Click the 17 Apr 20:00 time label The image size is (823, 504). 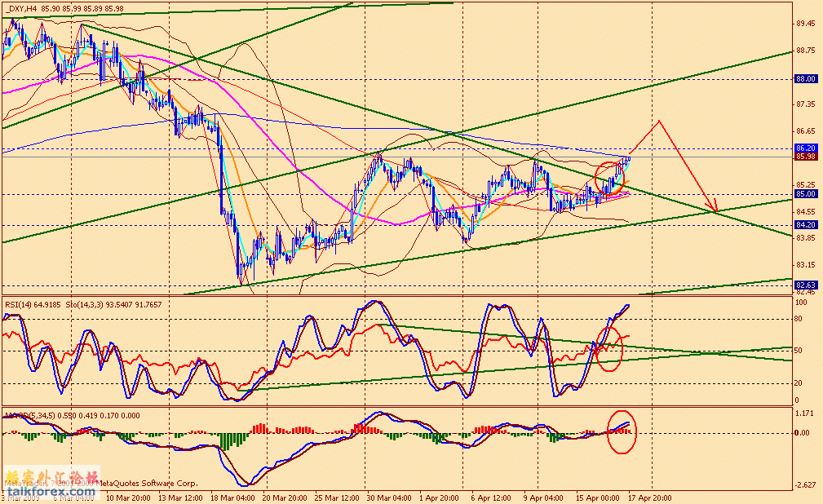coord(650,497)
